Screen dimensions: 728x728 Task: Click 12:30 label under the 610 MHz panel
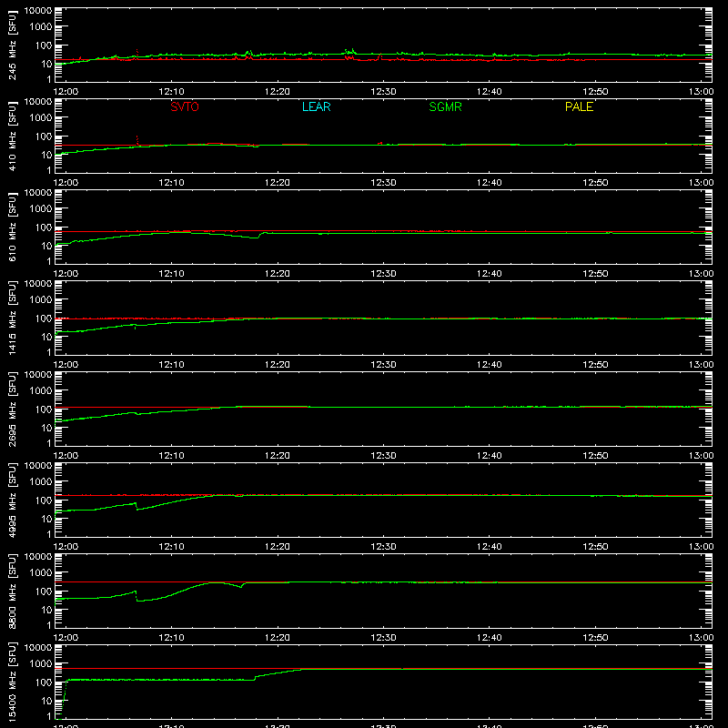(x=383, y=274)
